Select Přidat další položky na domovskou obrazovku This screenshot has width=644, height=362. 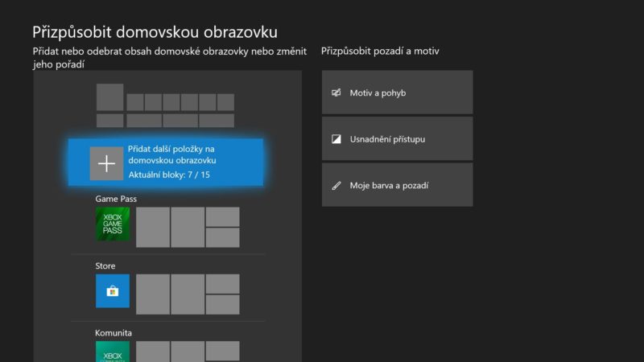point(166,162)
